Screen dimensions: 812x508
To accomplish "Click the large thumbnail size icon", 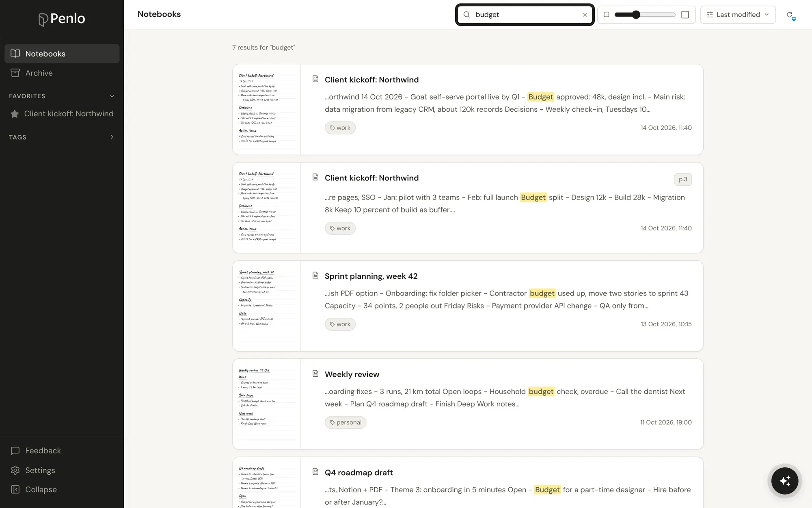I will (685, 15).
